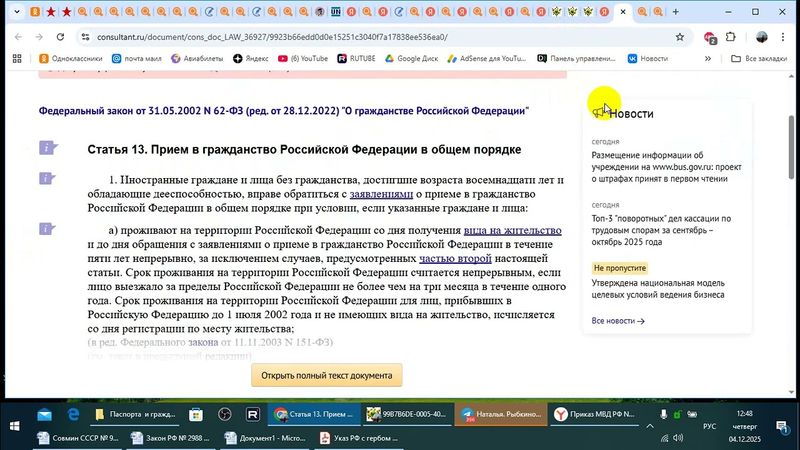Open the Авиабилеты bookmark
This screenshot has height=450, width=800.
click(197, 59)
